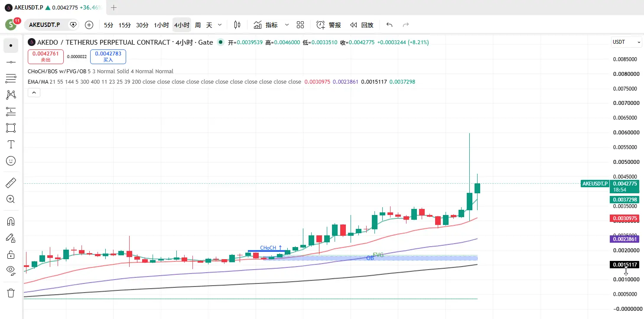Click the red sell 卖出 price button
The width and height of the screenshot is (644, 319).
pyautogui.click(x=46, y=57)
